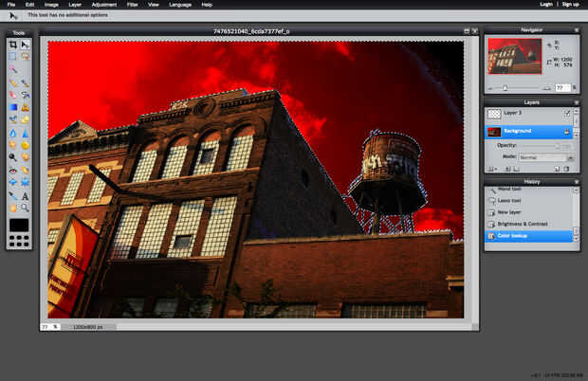Viewport: 588px width, 381px height.
Task: Open the Layer menu
Action: [75, 5]
